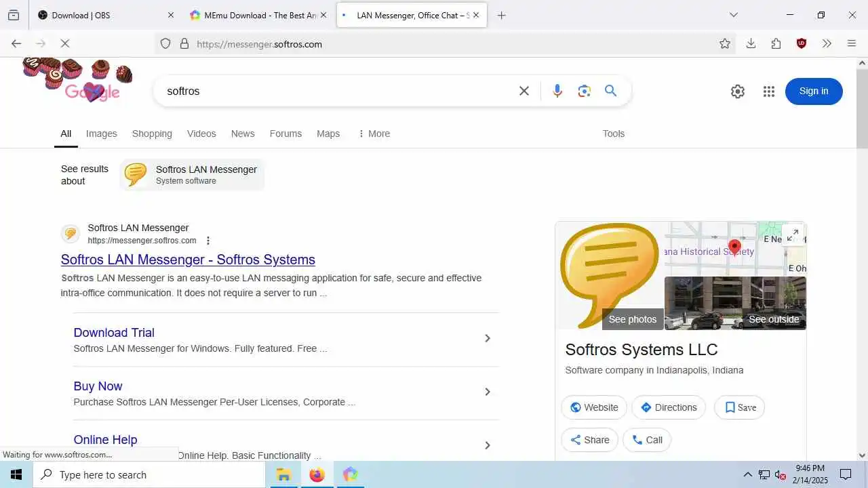Open result options three-dot menu
Screen dimensions: 868x488
coord(208,241)
